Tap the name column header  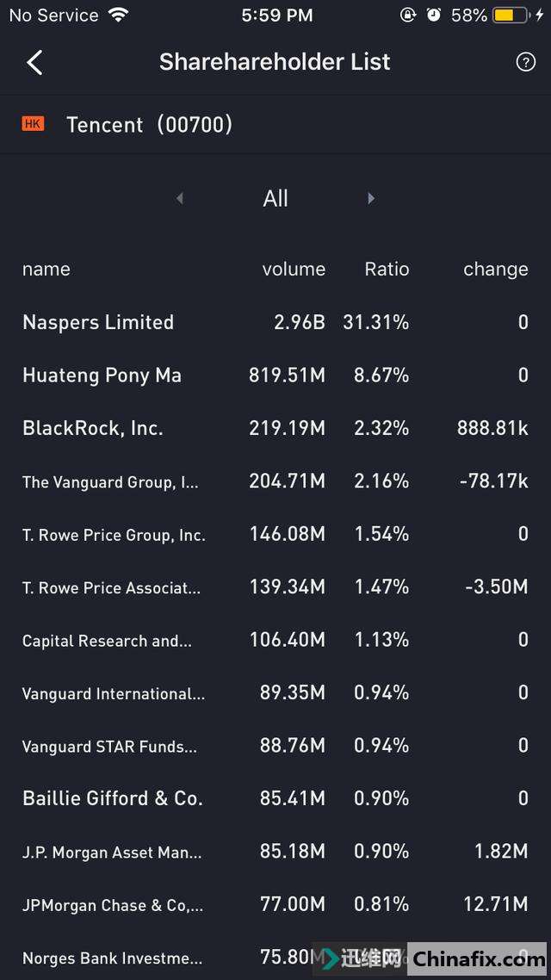coord(46,269)
